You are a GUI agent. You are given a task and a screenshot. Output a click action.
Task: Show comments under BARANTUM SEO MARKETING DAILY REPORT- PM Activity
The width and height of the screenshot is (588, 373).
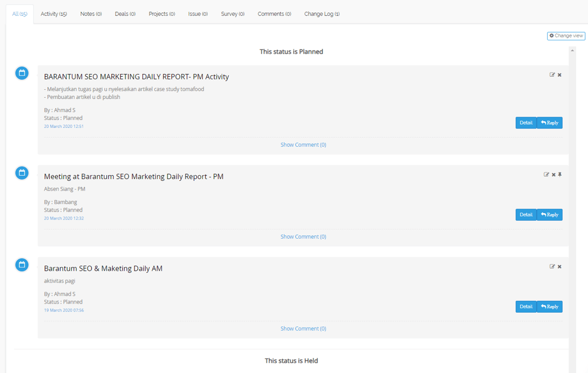tap(303, 145)
